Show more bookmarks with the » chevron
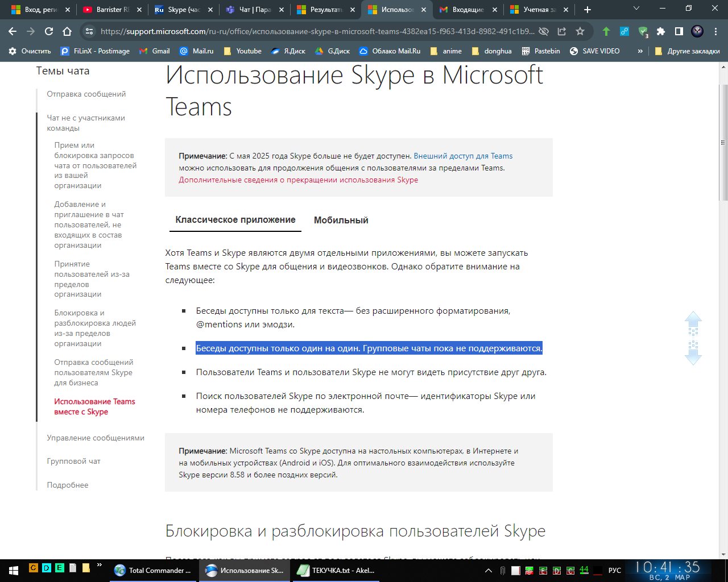Image resolution: width=728 pixels, height=582 pixels. 640,51
